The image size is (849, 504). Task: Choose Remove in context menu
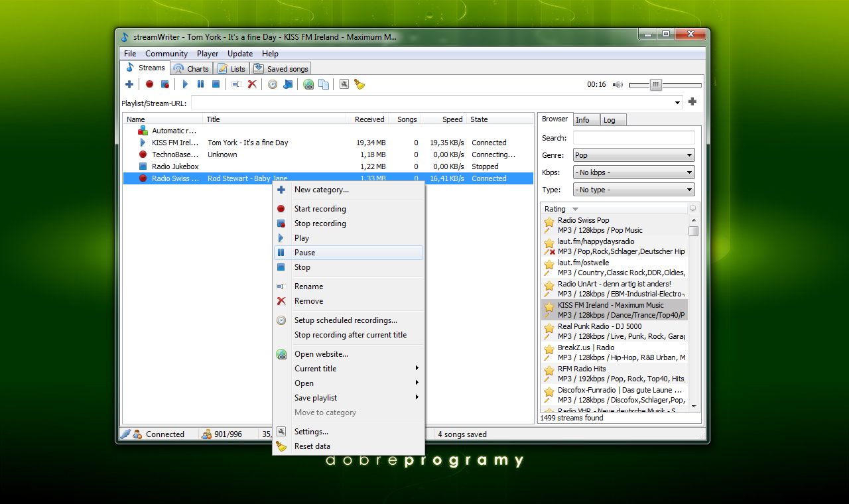click(348, 301)
